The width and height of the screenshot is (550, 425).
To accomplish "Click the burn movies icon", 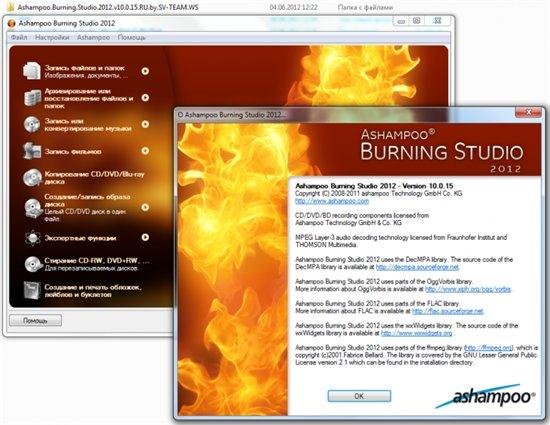I will (x=32, y=151).
